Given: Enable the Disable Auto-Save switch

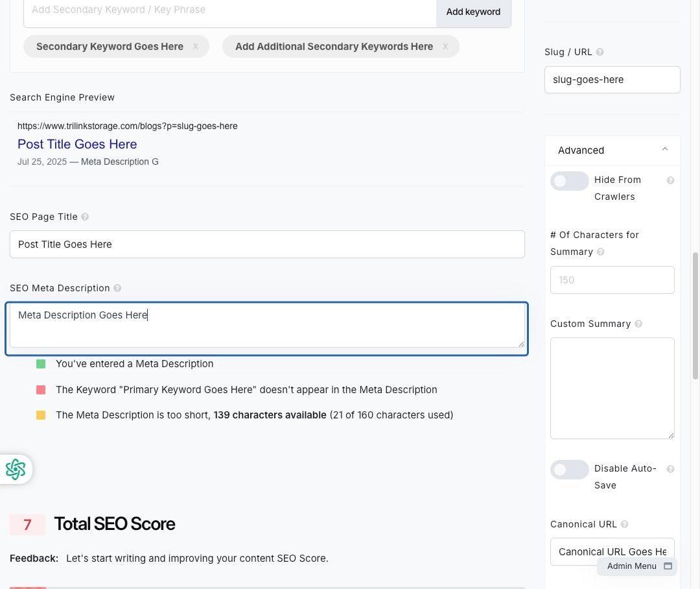Looking at the screenshot, I should click(569, 470).
